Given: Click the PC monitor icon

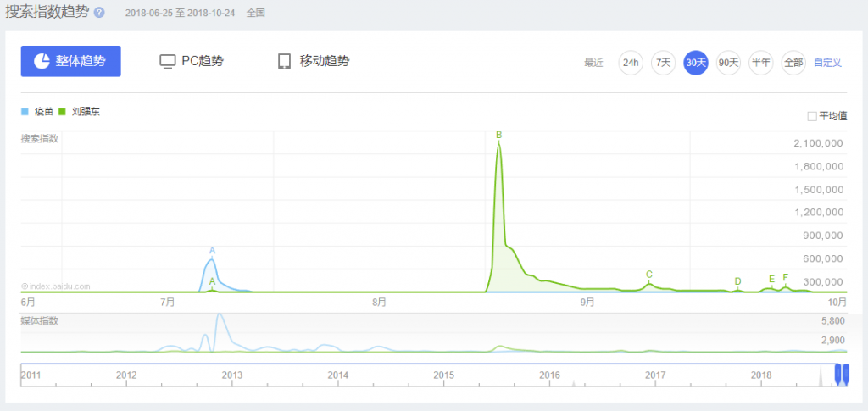Looking at the screenshot, I should click(x=168, y=62).
